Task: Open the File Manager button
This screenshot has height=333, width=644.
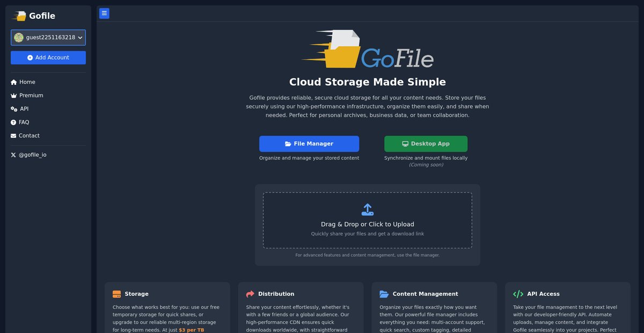Action: point(309,144)
